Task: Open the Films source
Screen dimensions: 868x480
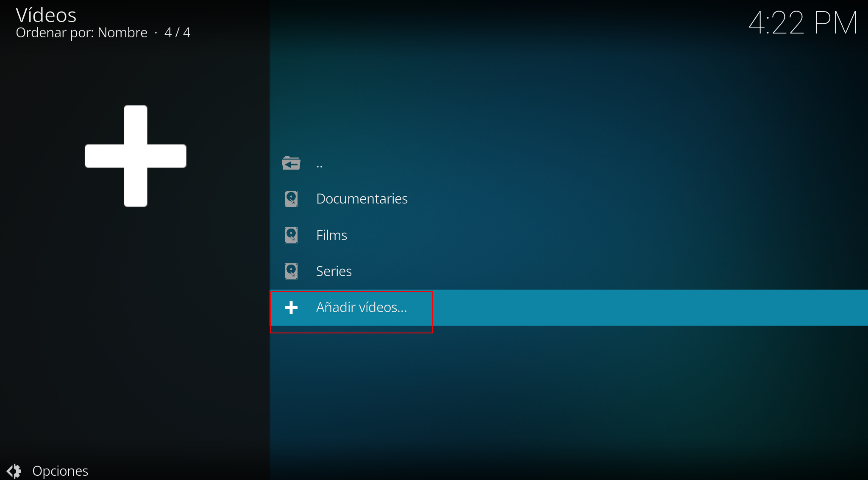Action: (x=331, y=235)
